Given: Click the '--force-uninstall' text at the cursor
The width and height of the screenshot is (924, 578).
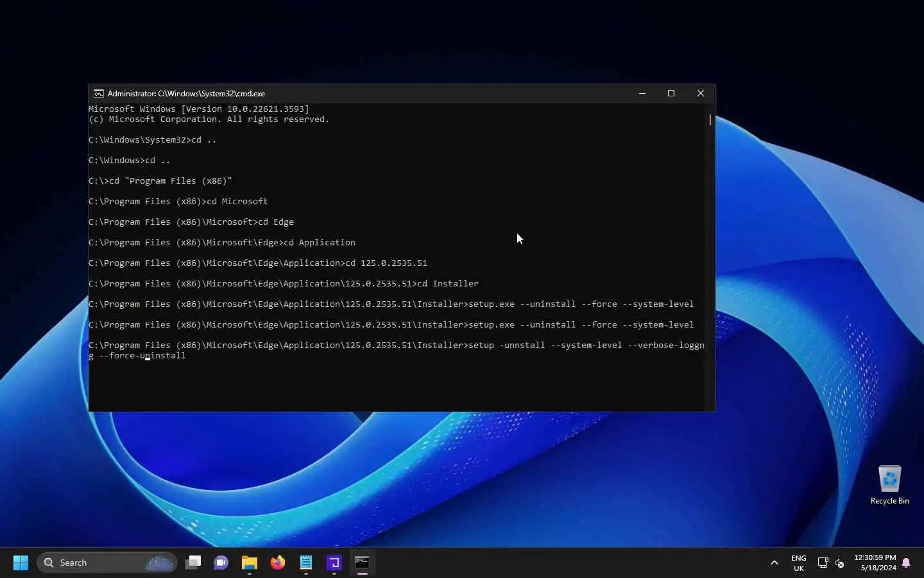Looking at the screenshot, I should pos(142,356).
